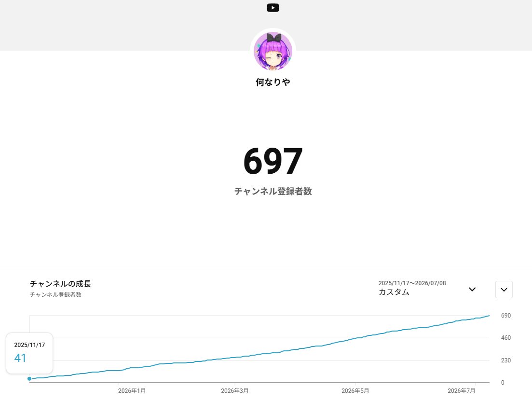Viewport: 532px width, 402px height.
Task: Click the チャンネル登録者数 subtitle under growth heading
Action: 55,295
